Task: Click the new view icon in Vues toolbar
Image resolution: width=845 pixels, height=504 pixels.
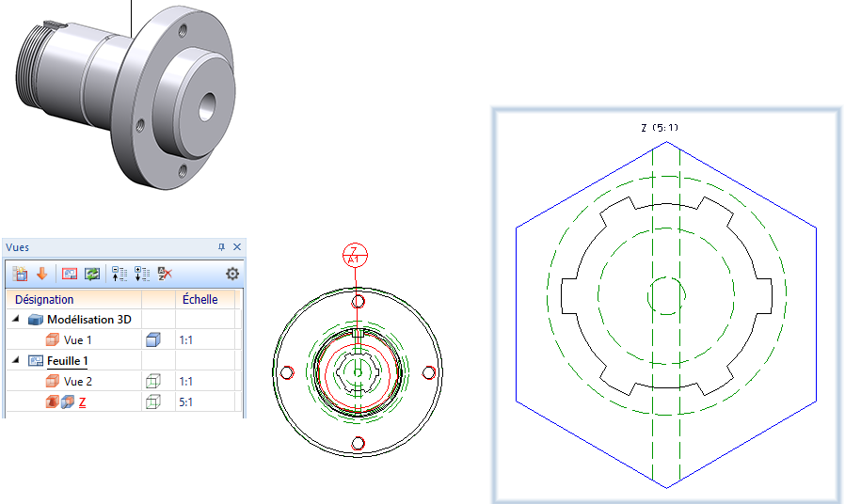Action: [21, 274]
